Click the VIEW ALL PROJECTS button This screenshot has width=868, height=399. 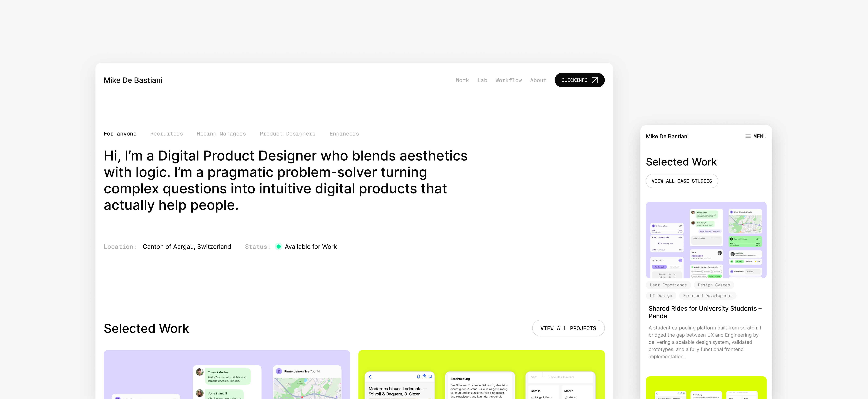pos(568,328)
